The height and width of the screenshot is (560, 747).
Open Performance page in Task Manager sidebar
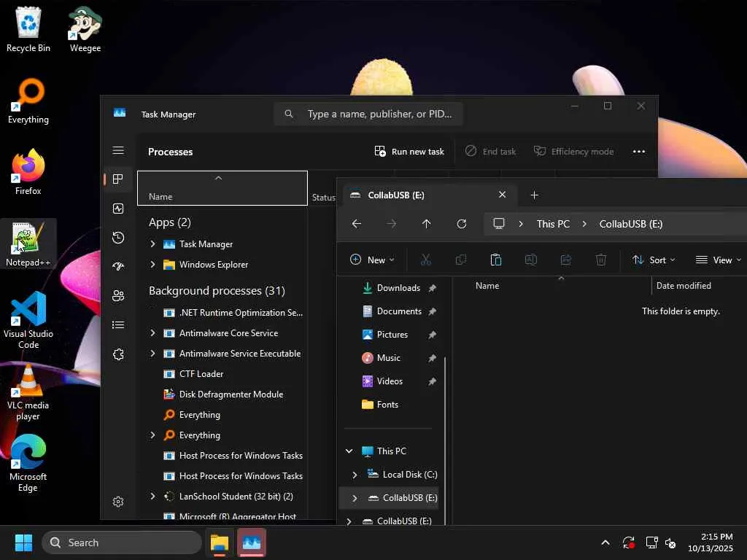tap(118, 209)
